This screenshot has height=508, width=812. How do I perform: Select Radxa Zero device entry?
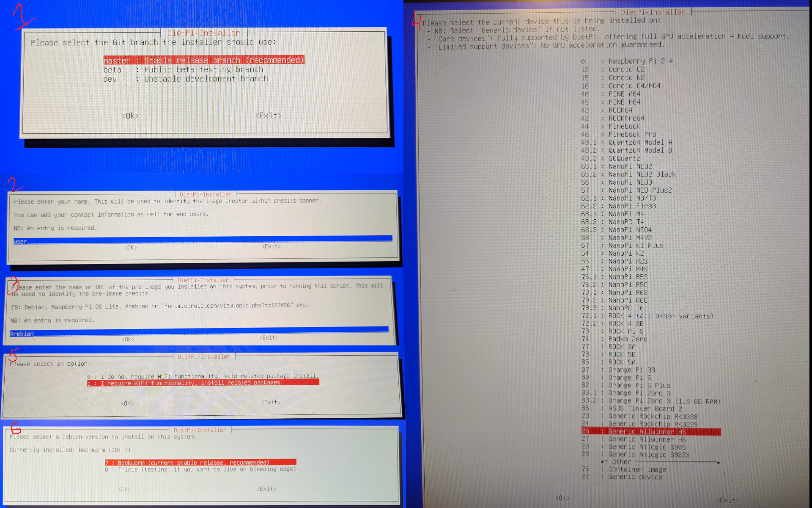614,339
